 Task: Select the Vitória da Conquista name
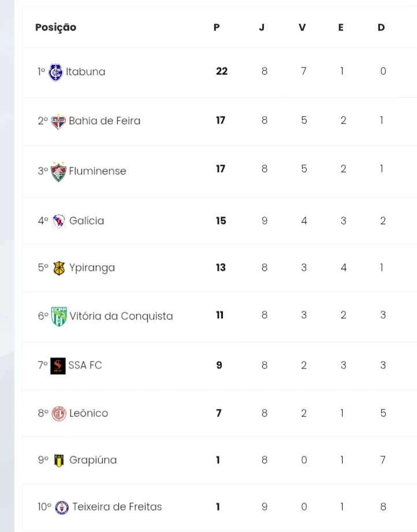121,317
